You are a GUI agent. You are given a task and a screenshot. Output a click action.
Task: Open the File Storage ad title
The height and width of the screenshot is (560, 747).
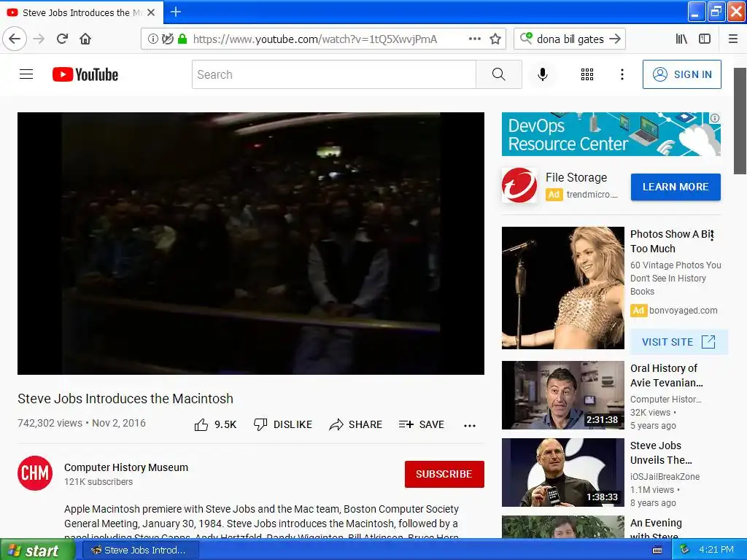[x=576, y=178]
